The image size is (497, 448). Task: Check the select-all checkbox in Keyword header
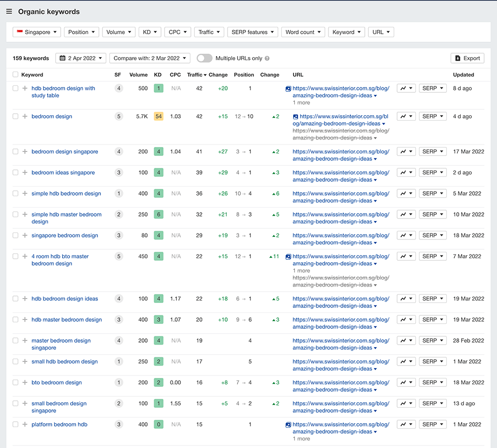[15, 75]
